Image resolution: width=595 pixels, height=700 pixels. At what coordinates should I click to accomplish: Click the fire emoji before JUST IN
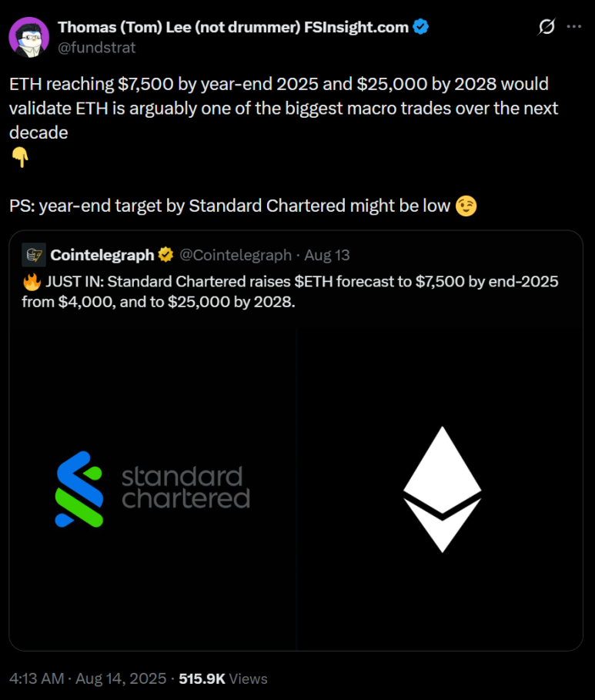coord(30,281)
